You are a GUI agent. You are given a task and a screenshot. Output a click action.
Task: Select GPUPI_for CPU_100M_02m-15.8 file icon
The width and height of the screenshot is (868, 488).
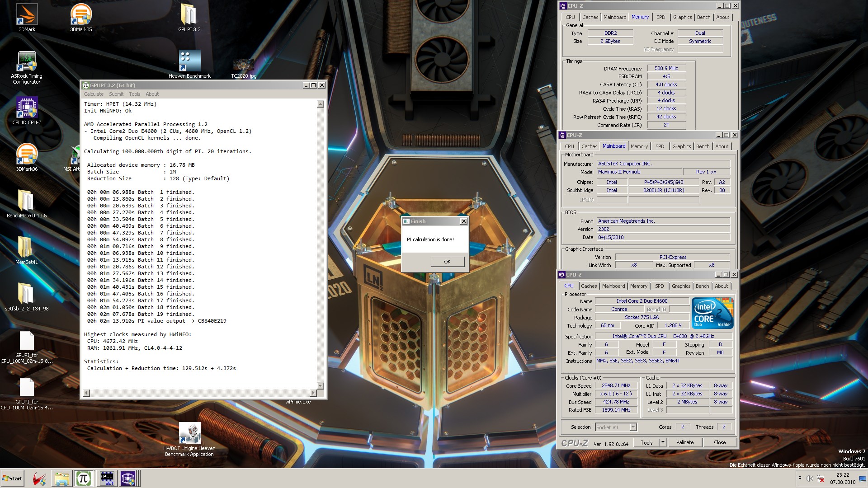pyautogui.click(x=27, y=347)
